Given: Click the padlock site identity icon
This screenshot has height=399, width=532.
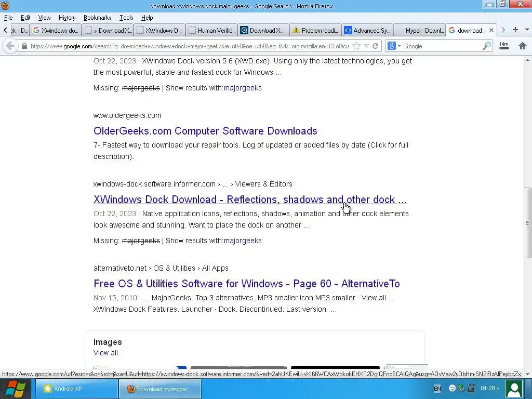Looking at the screenshot, I should tap(24, 46).
